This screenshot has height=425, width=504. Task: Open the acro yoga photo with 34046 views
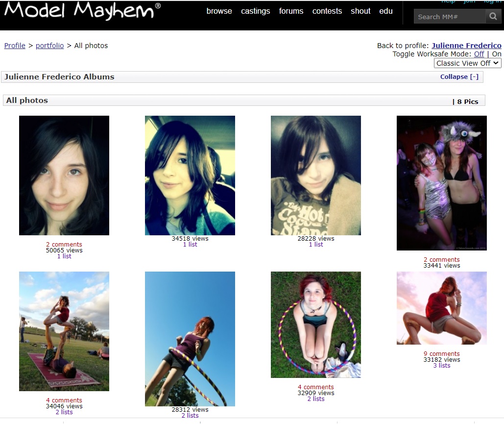point(64,331)
